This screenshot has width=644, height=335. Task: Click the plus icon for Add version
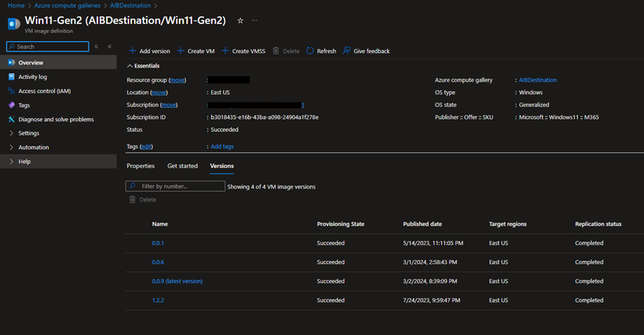click(x=132, y=51)
